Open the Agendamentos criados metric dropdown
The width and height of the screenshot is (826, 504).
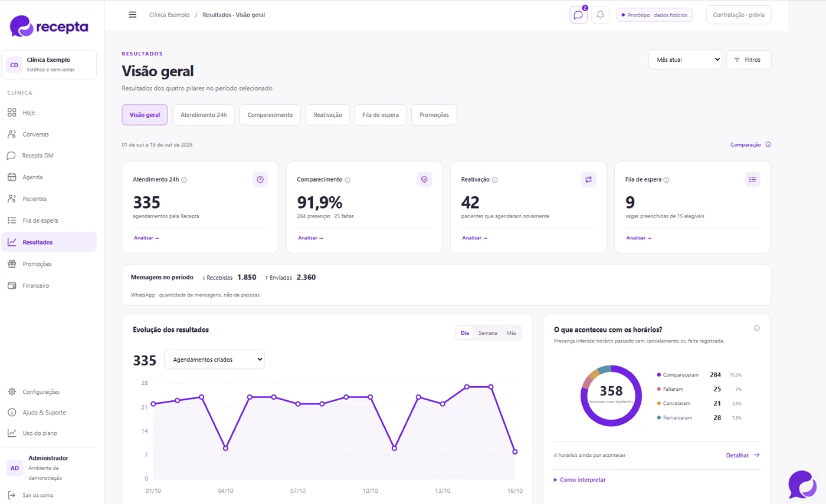point(214,360)
